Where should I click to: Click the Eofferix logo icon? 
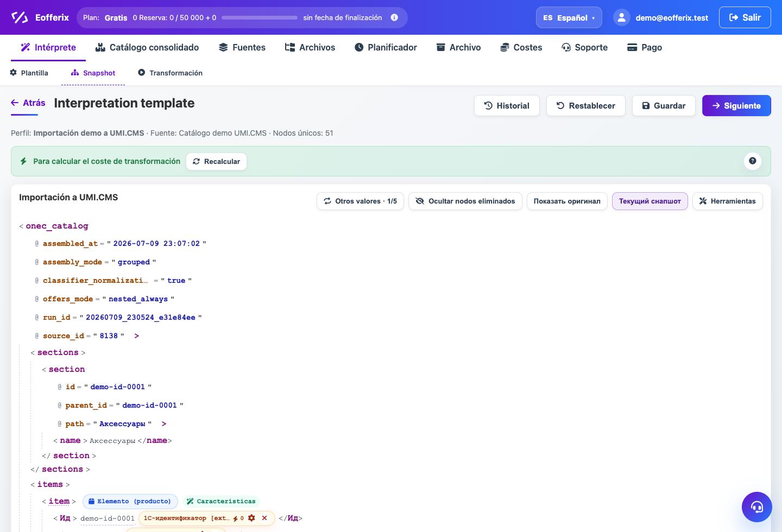pos(20,17)
